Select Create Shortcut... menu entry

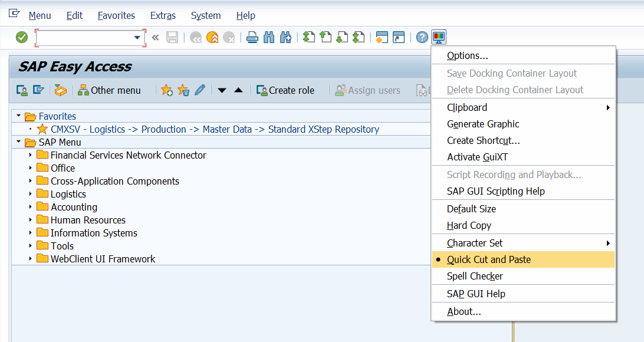pos(523,140)
